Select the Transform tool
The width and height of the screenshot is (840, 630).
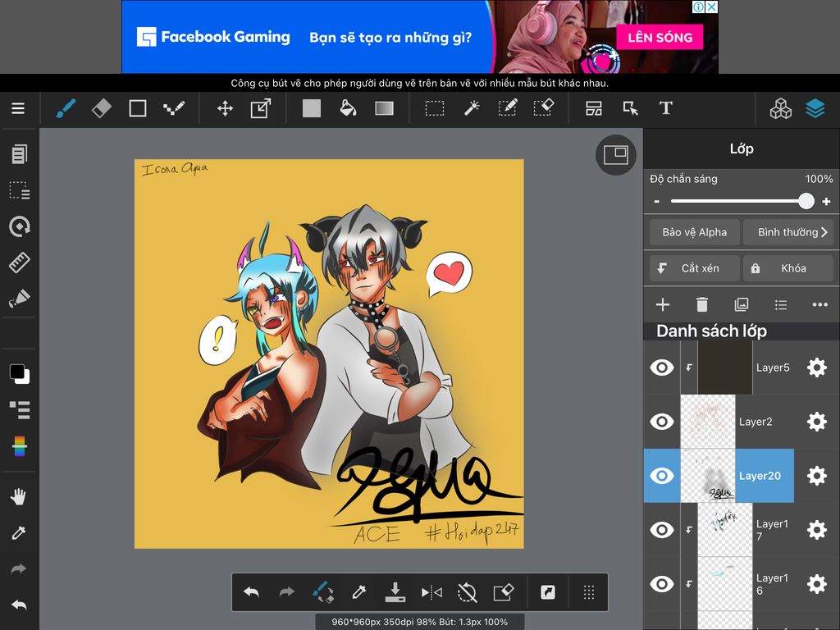[261, 108]
